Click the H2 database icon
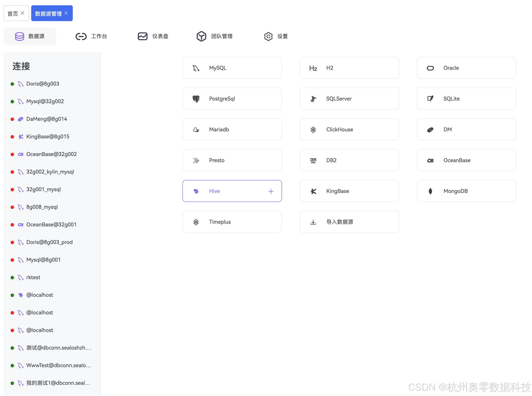 click(313, 68)
